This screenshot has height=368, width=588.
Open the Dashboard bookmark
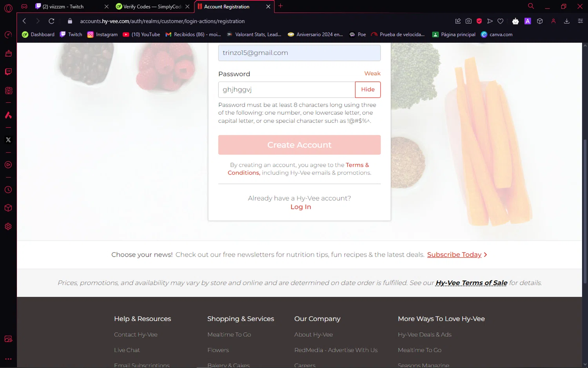38,35
